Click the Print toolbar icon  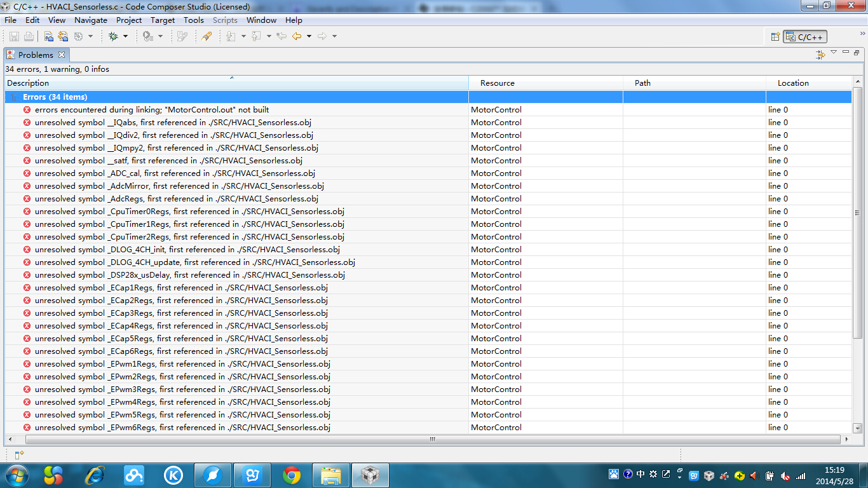[29, 37]
